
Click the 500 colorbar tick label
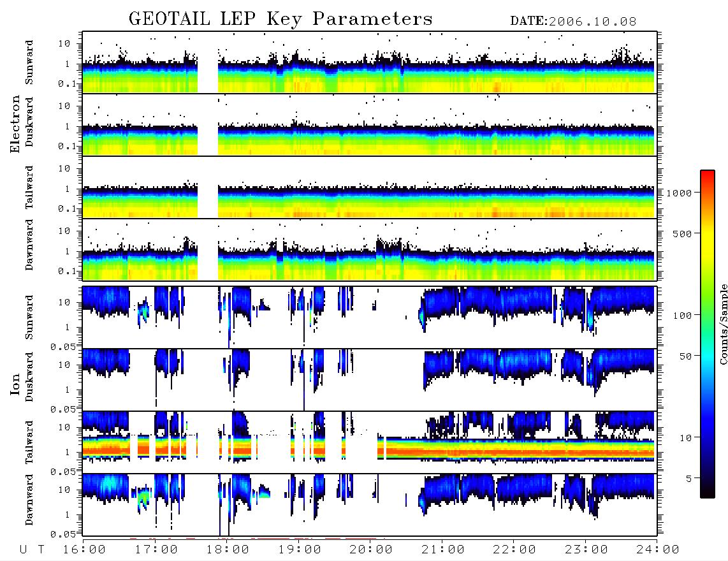tap(682, 234)
